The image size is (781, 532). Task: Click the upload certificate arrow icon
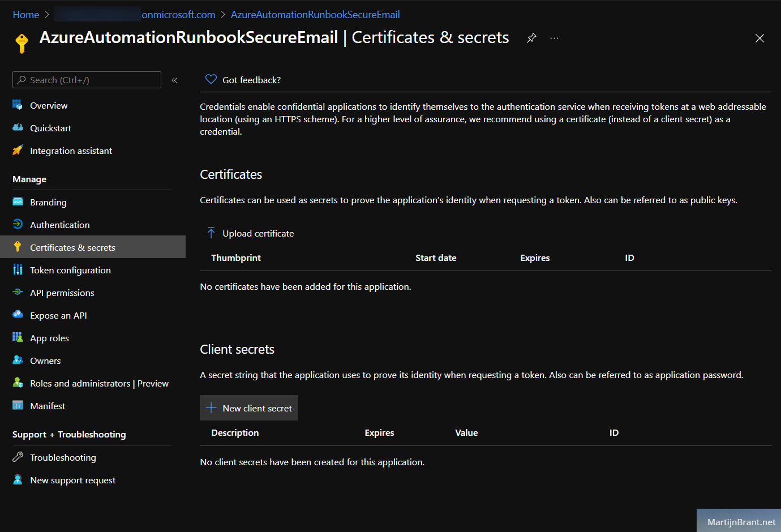coord(211,233)
